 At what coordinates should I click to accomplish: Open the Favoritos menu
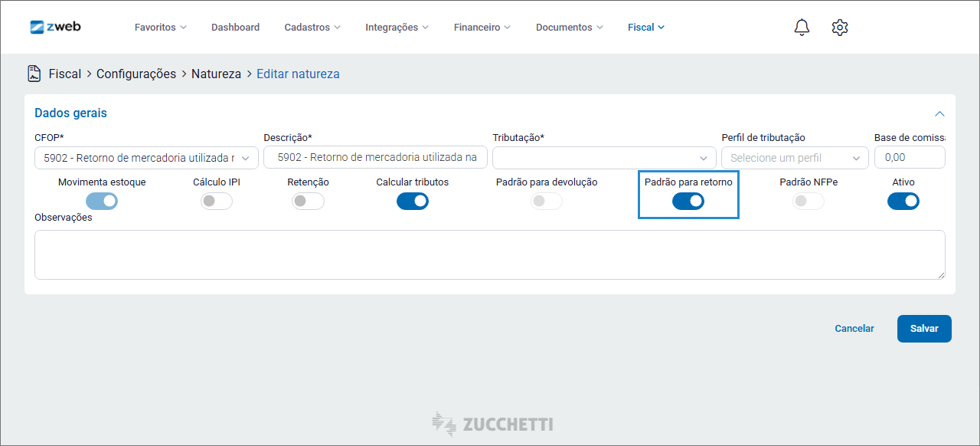pos(160,28)
